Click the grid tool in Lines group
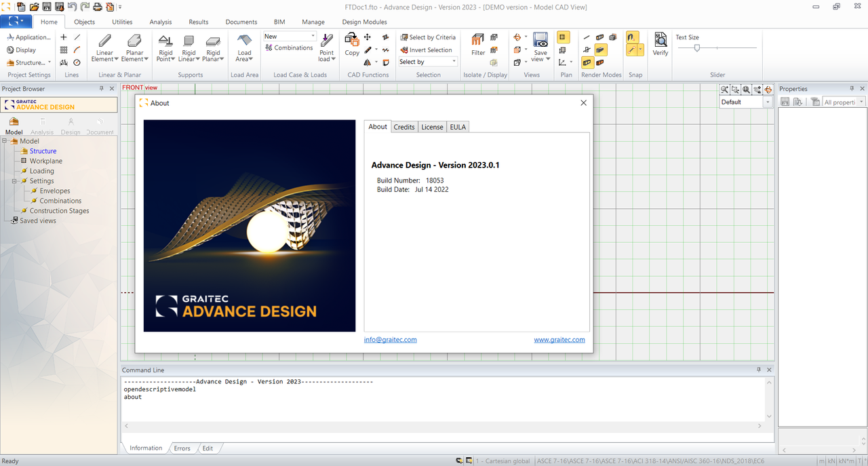Viewport: 868px width, 466px height. click(x=64, y=50)
